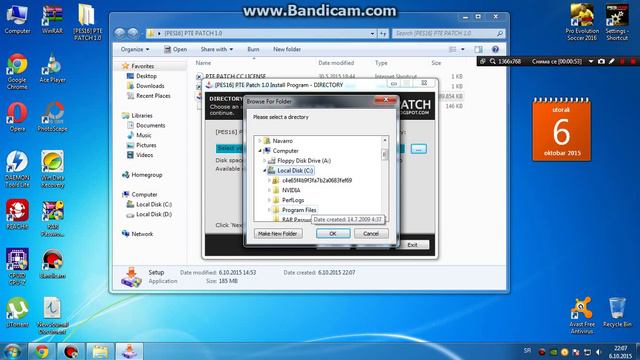The image size is (640, 360).
Task: Open the Opera desktop shortcut
Action: coord(17,117)
